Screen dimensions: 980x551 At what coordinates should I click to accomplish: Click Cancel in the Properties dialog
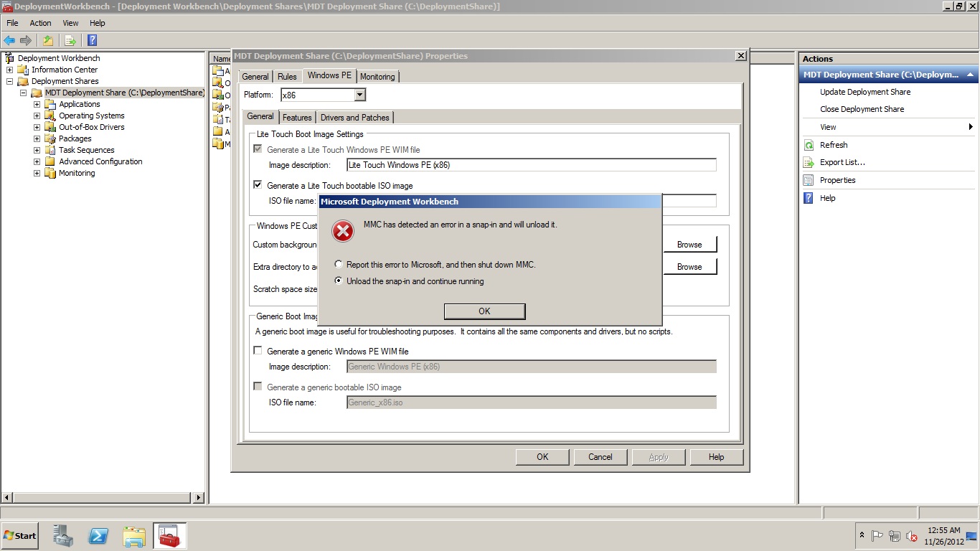(600, 457)
